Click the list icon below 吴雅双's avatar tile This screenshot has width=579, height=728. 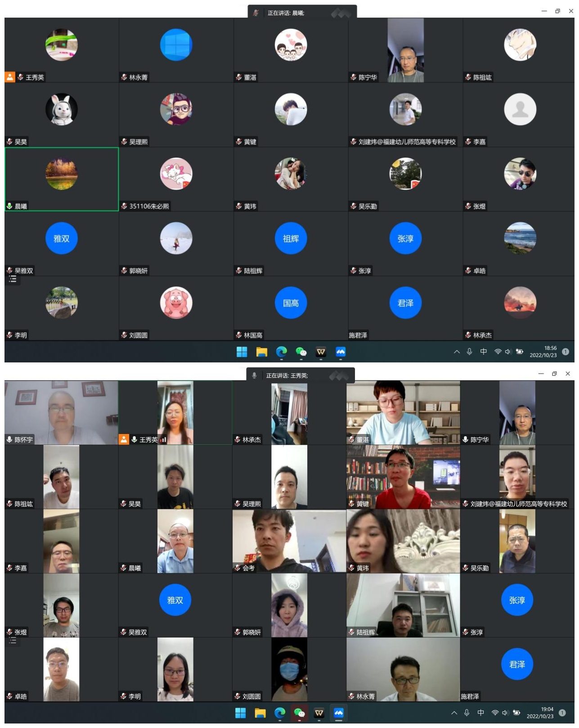[13, 279]
